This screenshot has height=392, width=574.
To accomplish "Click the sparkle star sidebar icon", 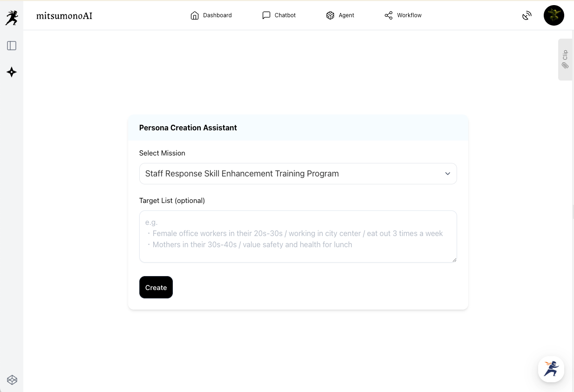I will tap(12, 72).
